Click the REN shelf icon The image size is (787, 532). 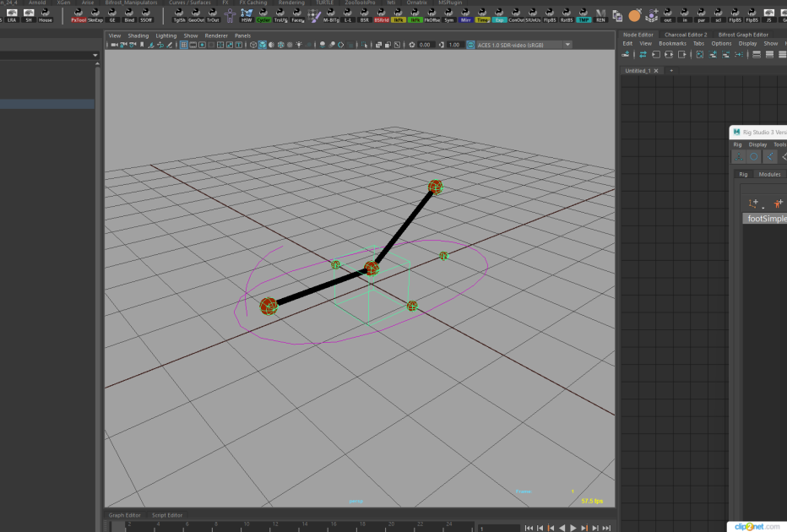click(x=600, y=15)
